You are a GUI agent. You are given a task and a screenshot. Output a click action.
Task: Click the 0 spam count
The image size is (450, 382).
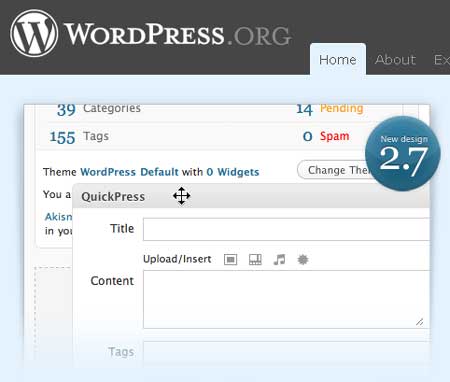(307, 137)
